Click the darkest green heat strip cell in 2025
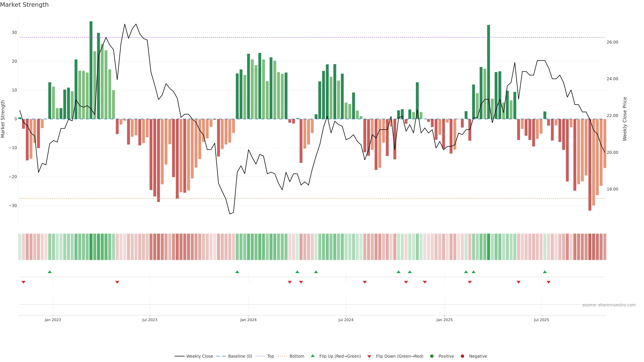 [489, 247]
